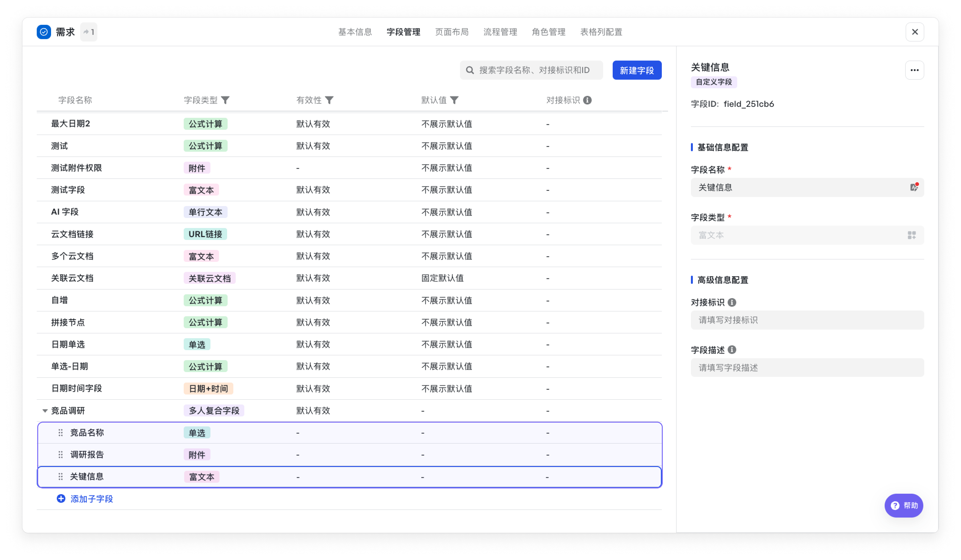Click the drag handle of 竞品名称 row

click(61, 433)
